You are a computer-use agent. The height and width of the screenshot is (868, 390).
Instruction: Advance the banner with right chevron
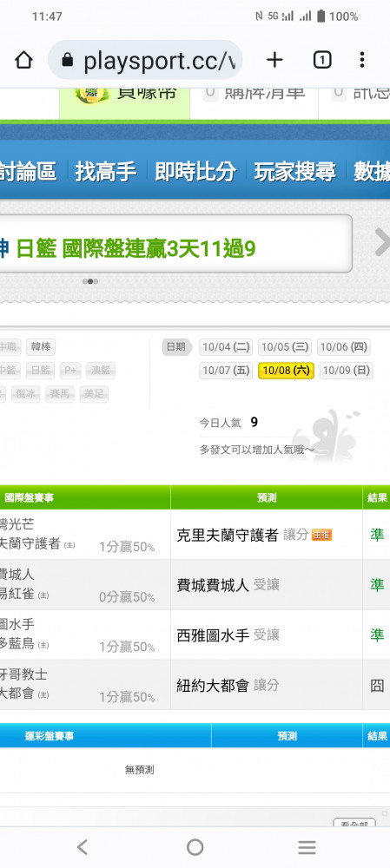pos(381,242)
